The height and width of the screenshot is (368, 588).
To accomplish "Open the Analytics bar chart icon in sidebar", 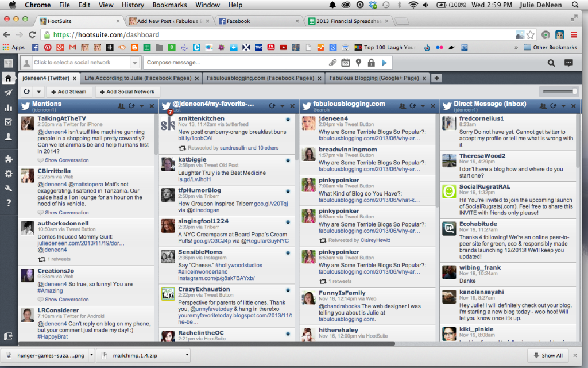I will coord(8,108).
